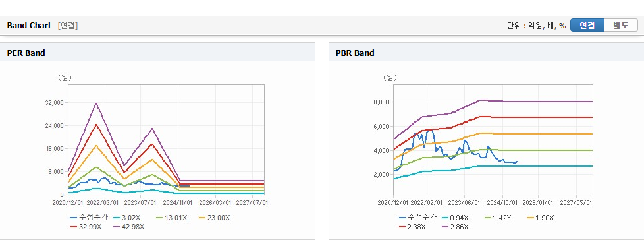The height and width of the screenshot is (240, 644).
Task: Toggle 수정주가 legend in PER Band chart
Action: [x=89, y=218]
